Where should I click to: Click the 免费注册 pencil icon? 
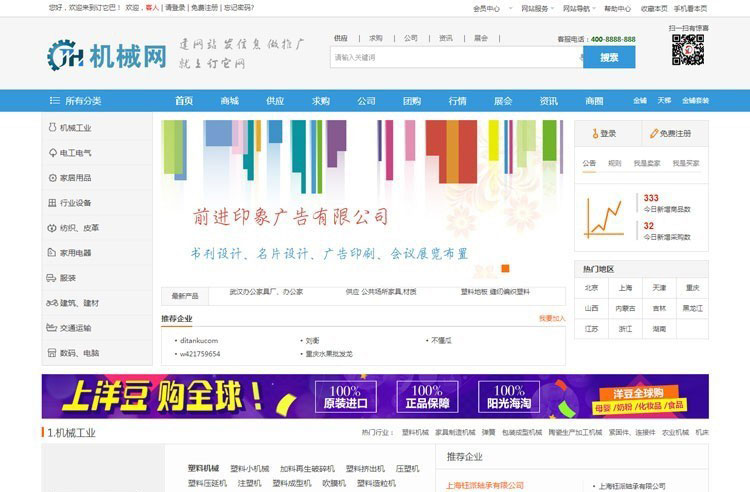(x=654, y=133)
